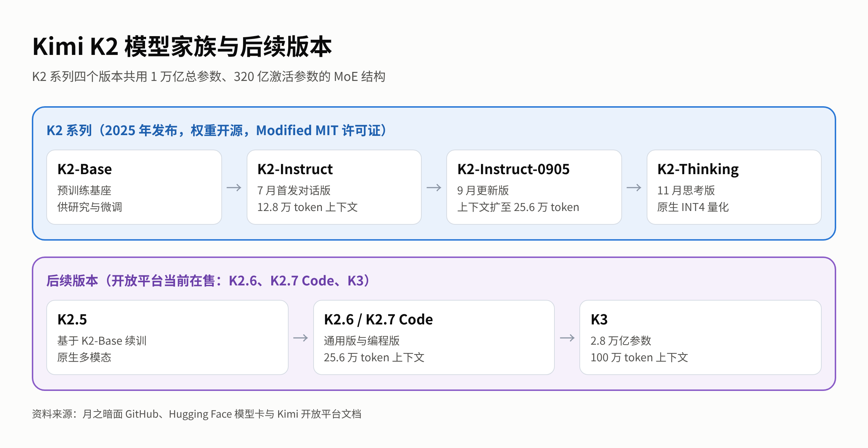Click the title "Kimi K2 模型家族与后续版本"
This screenshot has width=868, height=448.
point(182,47)
